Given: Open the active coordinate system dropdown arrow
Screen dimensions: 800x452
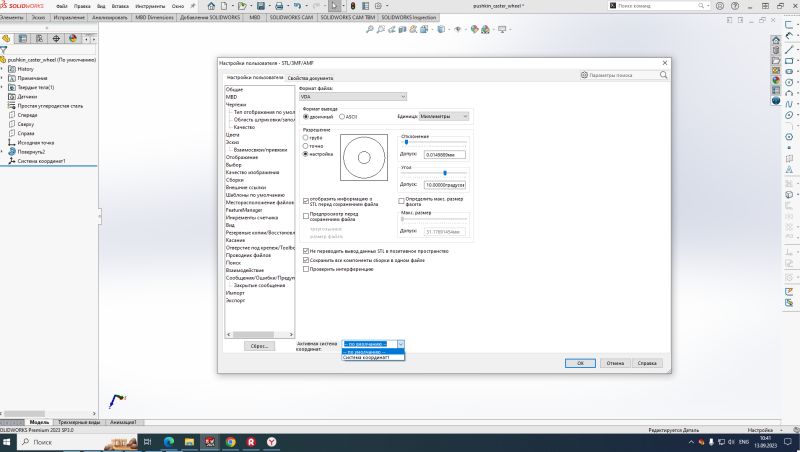Looking at the screenshot, I should pyautogui.click(x=401, y=344).
